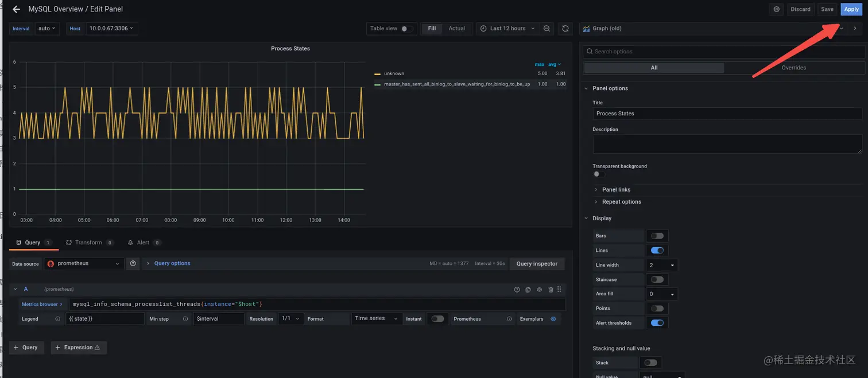Click the Prometheus link info icon
This screenshot has width=868, height=378.
tap(509, 319)
